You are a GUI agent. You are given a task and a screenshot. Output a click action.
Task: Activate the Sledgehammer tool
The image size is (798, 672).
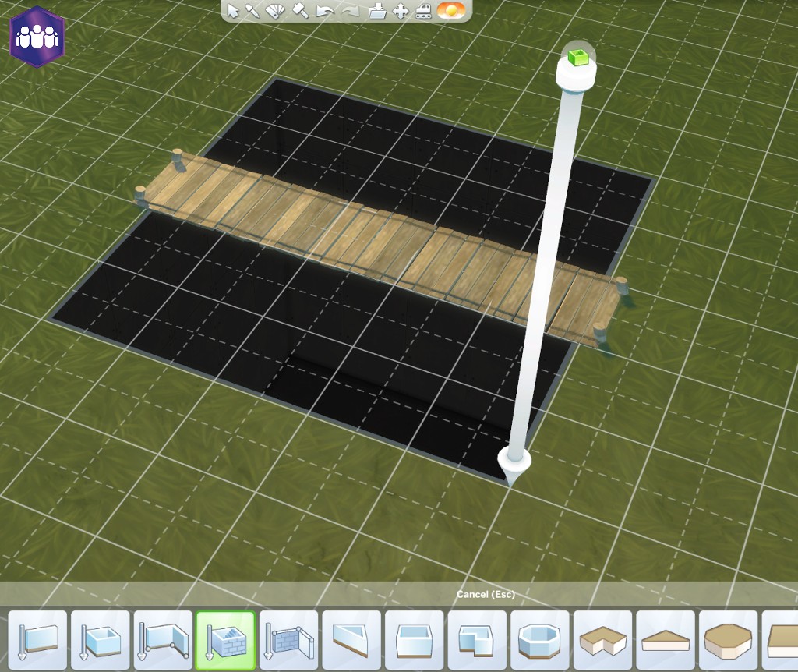[300, 11]
